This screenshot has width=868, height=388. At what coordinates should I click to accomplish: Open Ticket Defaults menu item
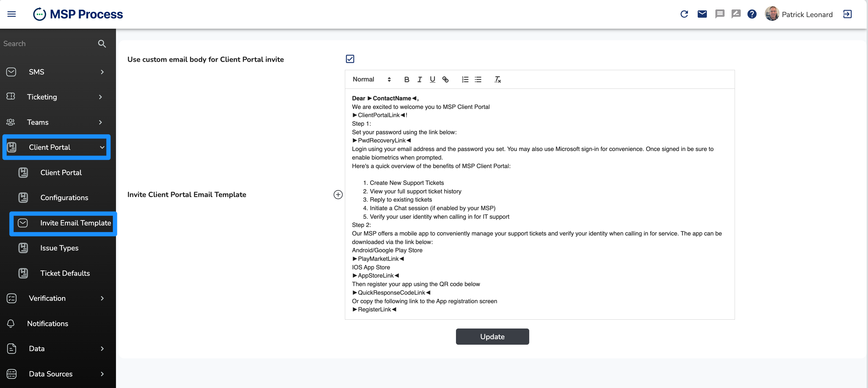(65, 273)
